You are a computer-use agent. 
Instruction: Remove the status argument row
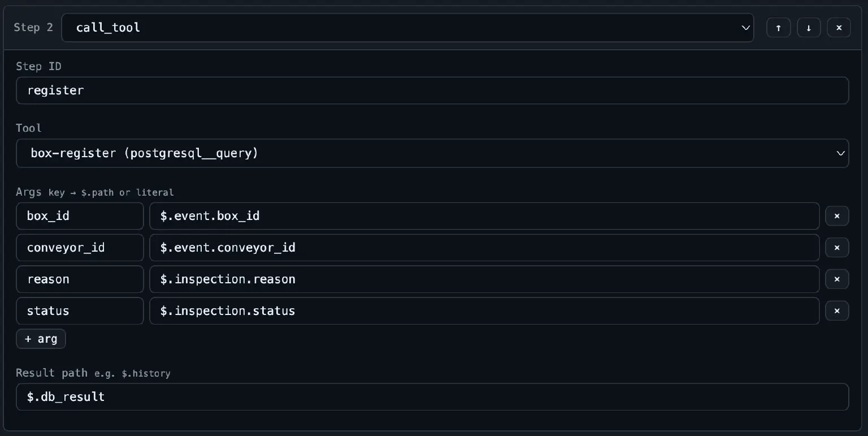click(x=837, y=311)
